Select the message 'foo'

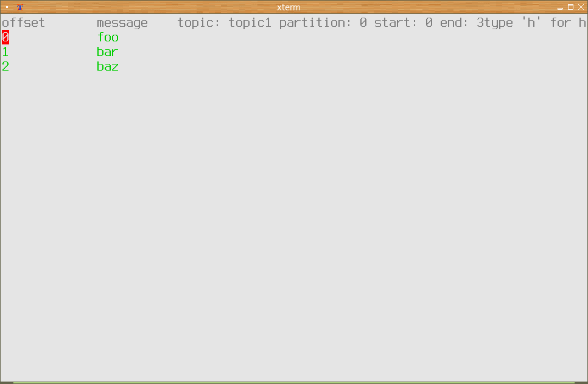tap(108, 37)
